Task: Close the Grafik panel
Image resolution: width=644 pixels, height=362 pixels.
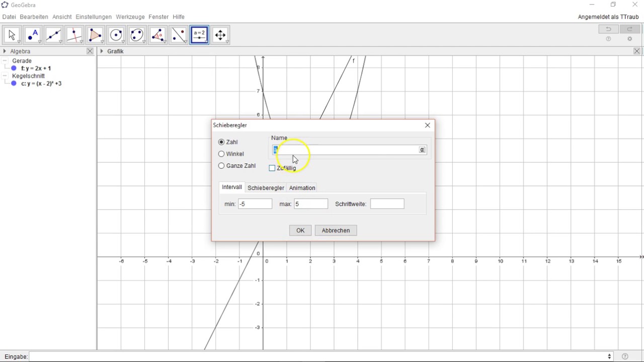Action: point(636,51)
